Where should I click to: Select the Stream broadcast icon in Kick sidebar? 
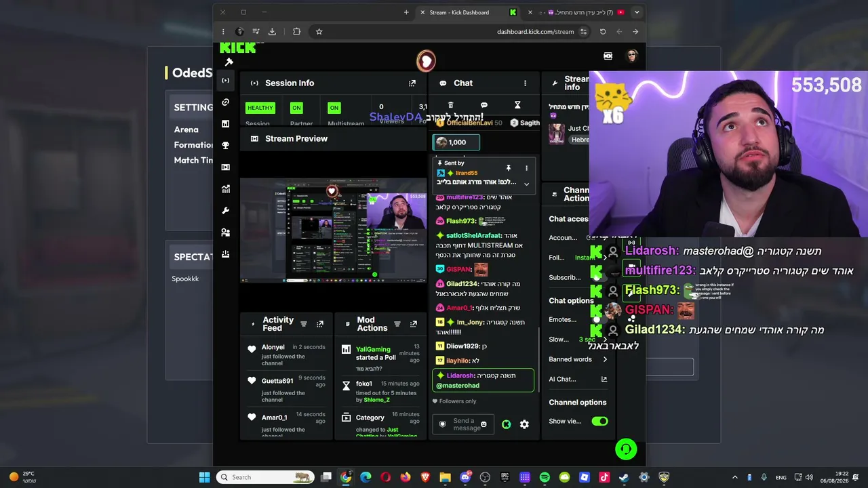pos(226,81)
